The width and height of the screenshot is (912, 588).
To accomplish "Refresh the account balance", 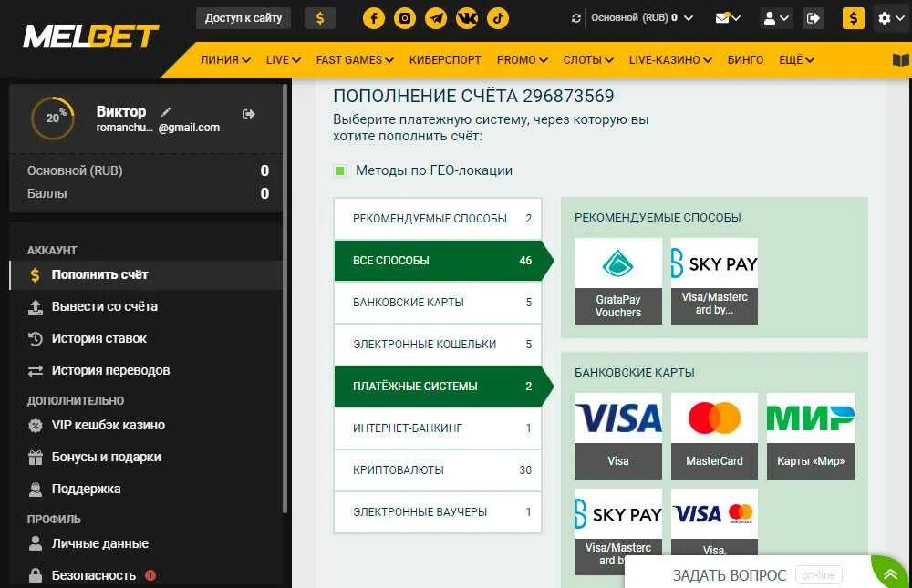I will tap(575, 18).
